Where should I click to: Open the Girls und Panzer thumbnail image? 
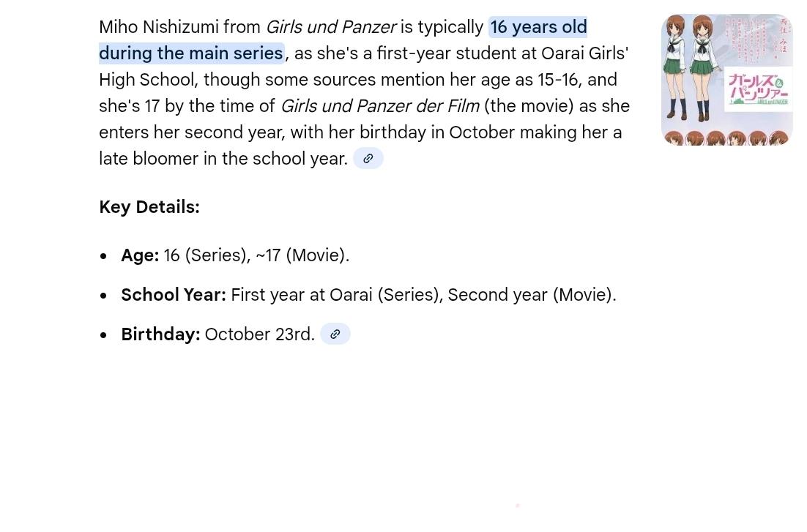point(726,80)
